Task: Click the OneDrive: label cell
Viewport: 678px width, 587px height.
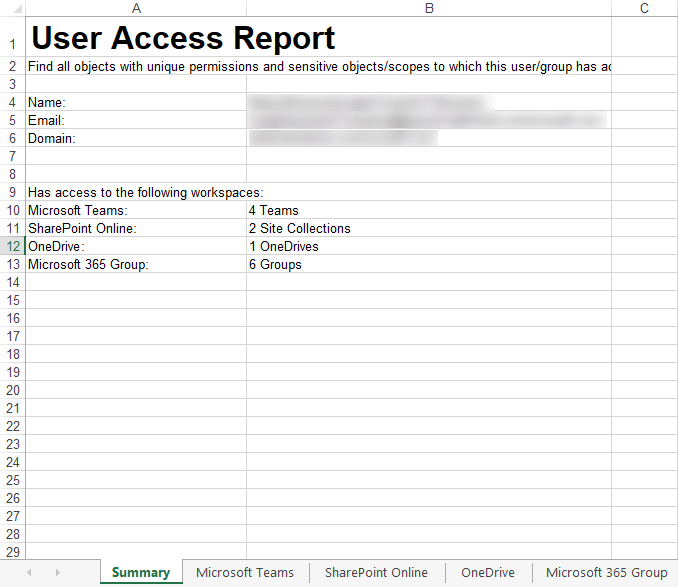Action: coord(136,246)
